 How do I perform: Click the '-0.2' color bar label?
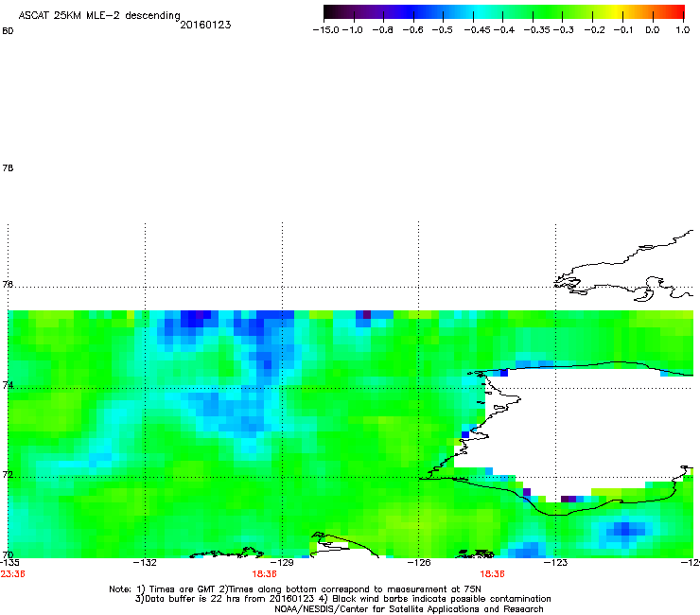coord(595,30)
